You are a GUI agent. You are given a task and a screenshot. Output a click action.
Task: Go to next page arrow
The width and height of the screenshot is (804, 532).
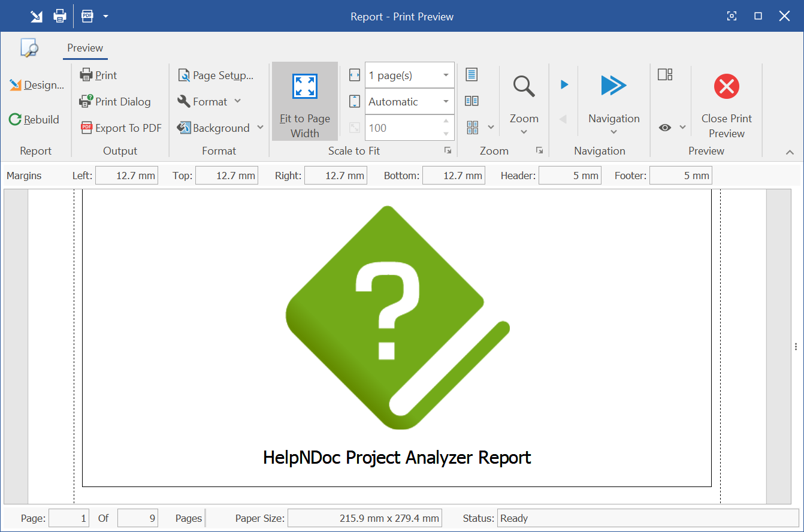point(564,84)
